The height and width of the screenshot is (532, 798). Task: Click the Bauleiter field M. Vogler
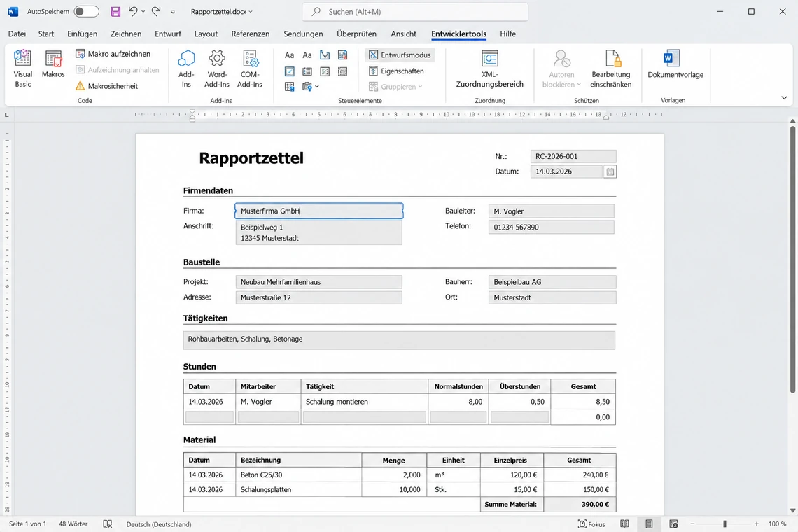coord(551,211)
